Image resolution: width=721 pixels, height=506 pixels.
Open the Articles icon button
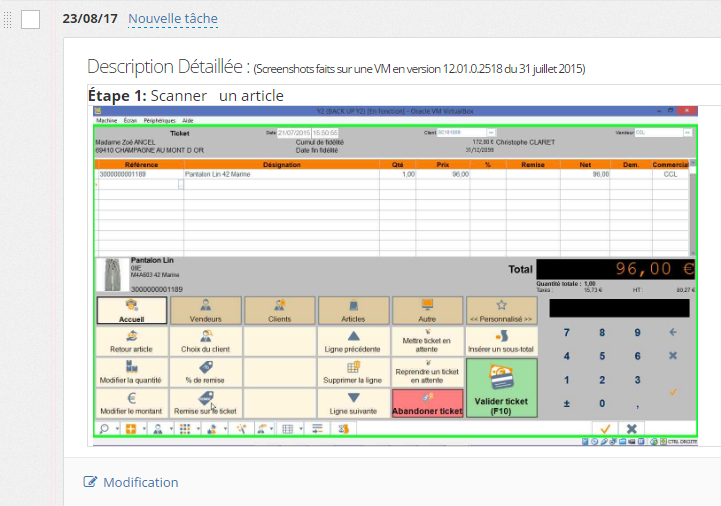[x=354, y=311]
